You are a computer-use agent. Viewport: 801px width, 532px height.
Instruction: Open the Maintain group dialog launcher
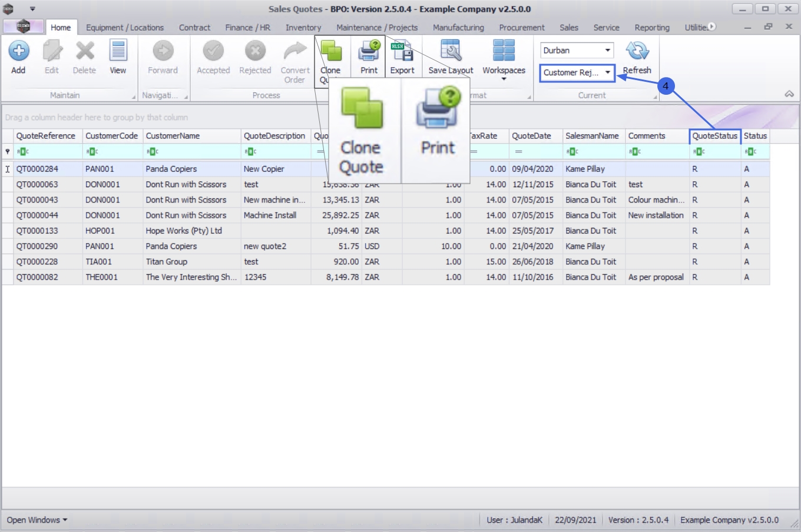(x=134, y=97)
